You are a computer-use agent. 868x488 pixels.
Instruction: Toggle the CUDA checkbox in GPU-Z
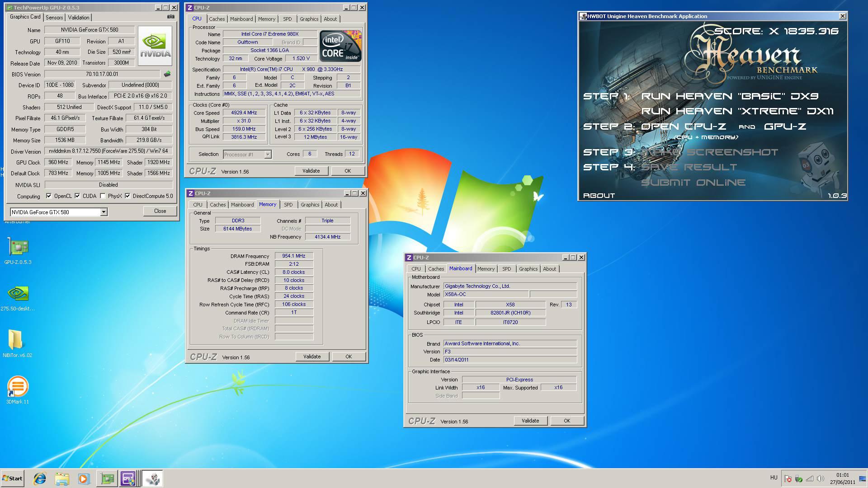click(x=77, y=196)
